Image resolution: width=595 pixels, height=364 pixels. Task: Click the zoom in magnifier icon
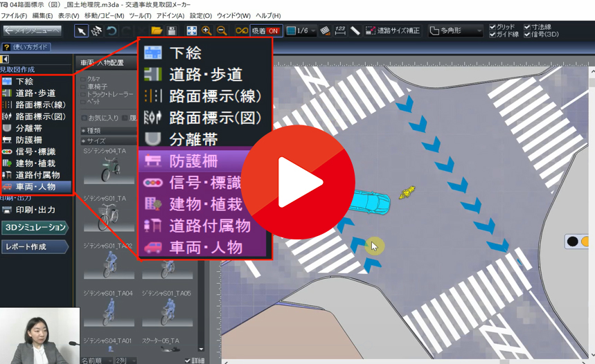[206, 31]
